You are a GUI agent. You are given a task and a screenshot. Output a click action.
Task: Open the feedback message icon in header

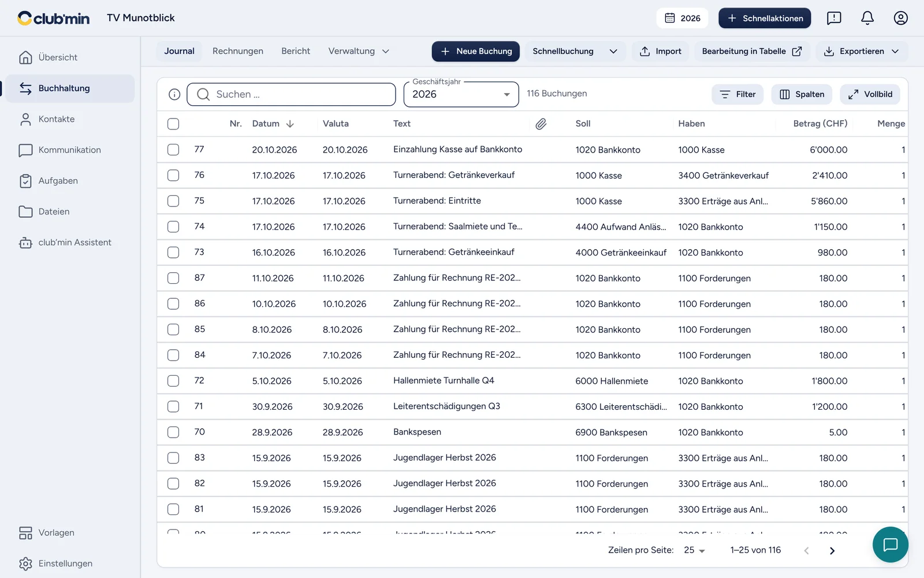tap(834, 18)
